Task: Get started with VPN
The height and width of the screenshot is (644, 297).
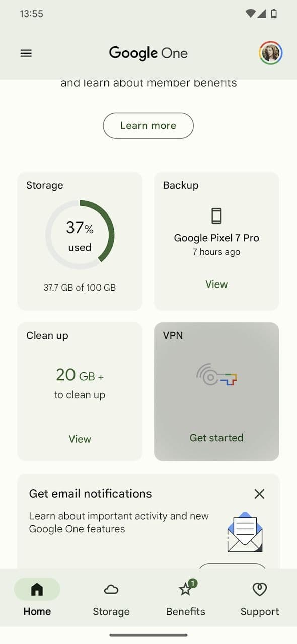Action: pyautogui.click(x=216, y=438)
